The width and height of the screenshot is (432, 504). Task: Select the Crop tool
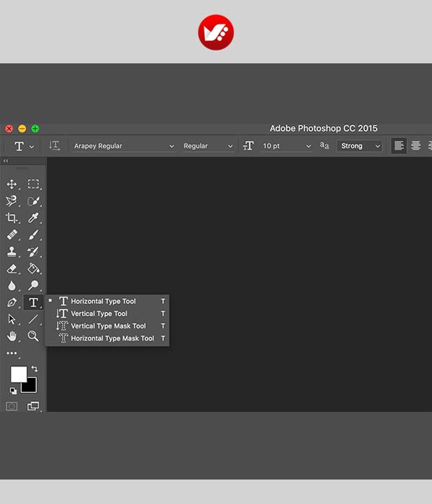12,218
